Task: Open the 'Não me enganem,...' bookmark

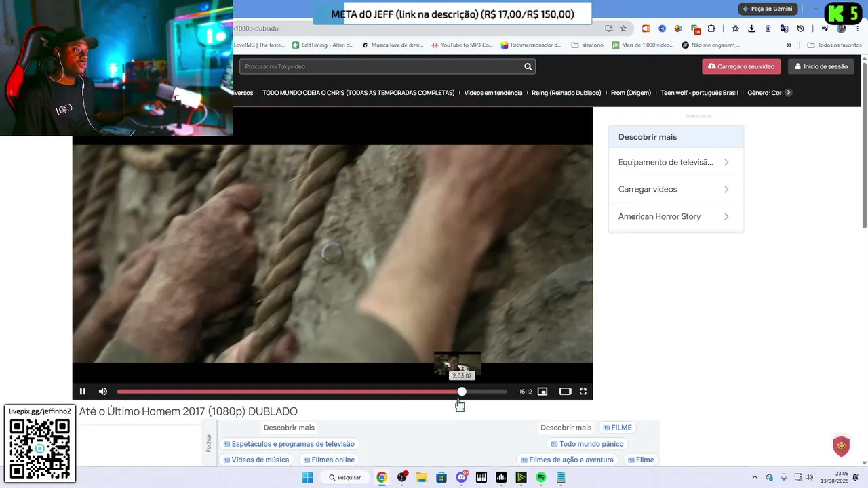Action: click(x=711, y=45)
